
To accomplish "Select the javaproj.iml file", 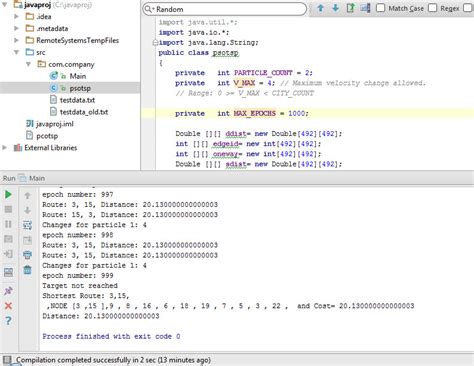I will [x=55, y=124].
